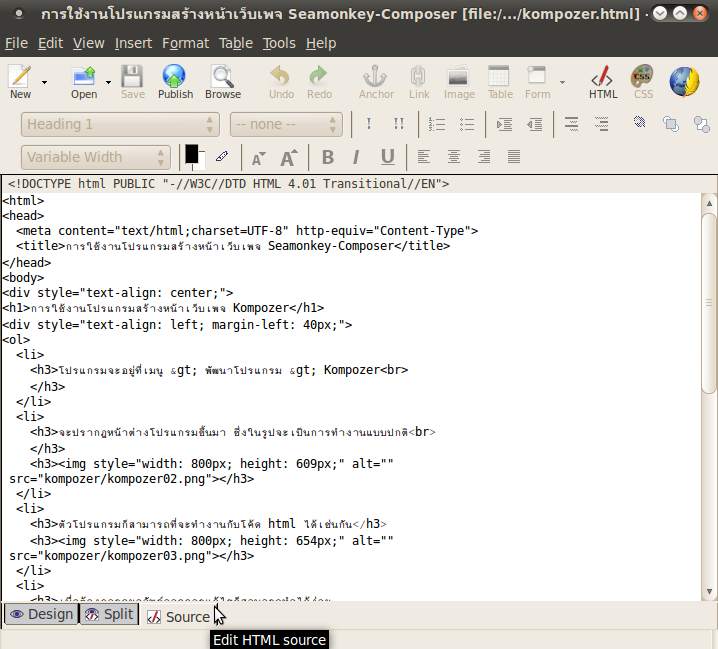Click the Publish globe icon
The height and width of the screenshot is (649, 718).
pyautogui.click(x=174, y=76)
